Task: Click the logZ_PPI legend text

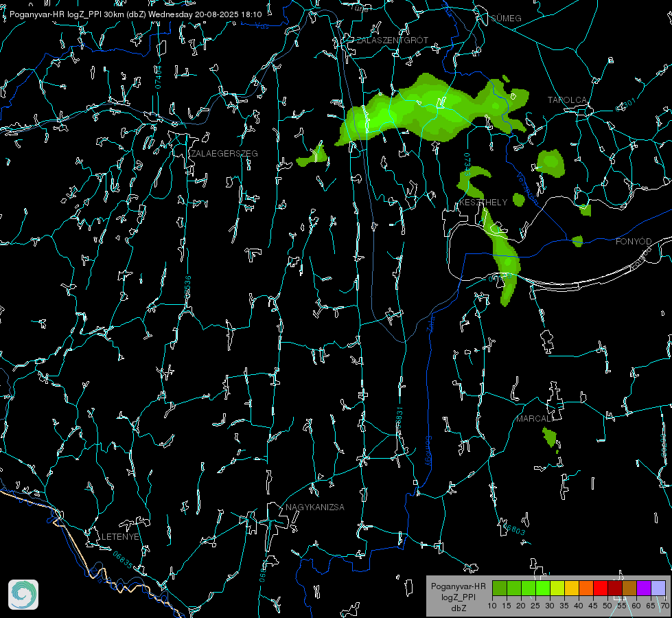Action: tap(458, 597)
